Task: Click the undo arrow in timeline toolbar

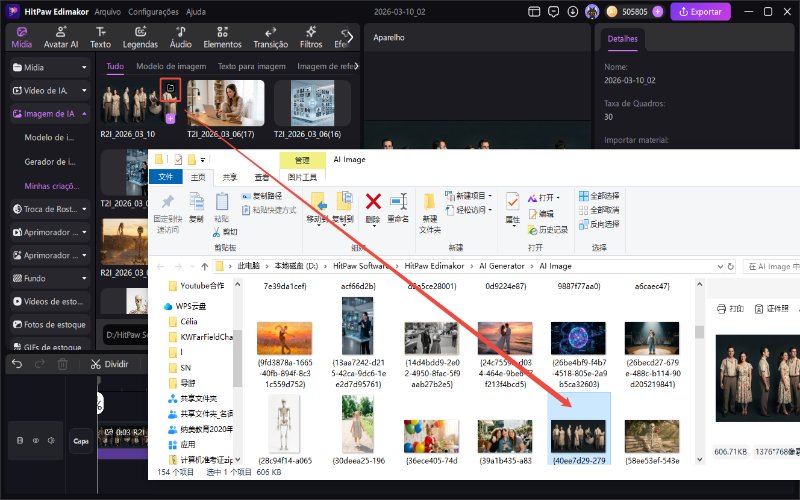Action: [17, 365]
